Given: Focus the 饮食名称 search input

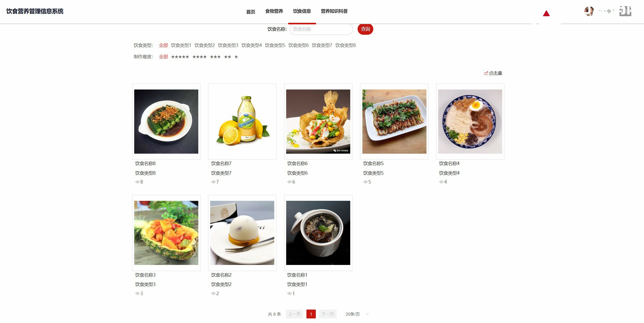Looking at the screenshot, I should pyautogui.click(x=321, y=29).
